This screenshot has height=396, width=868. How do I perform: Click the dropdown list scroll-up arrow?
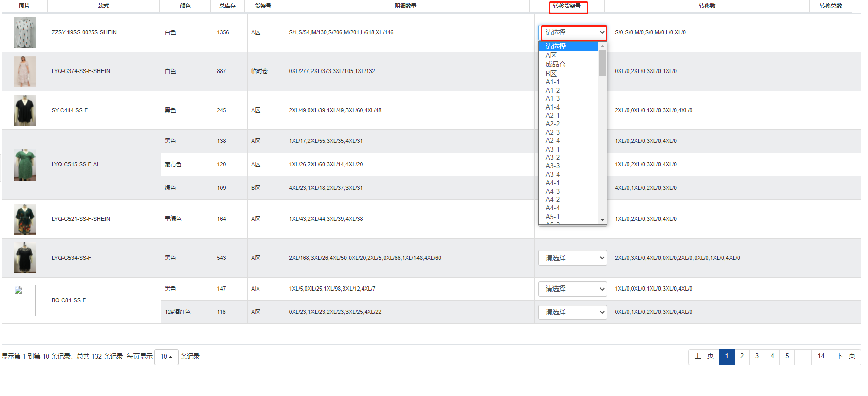click(x=602, y=46)
